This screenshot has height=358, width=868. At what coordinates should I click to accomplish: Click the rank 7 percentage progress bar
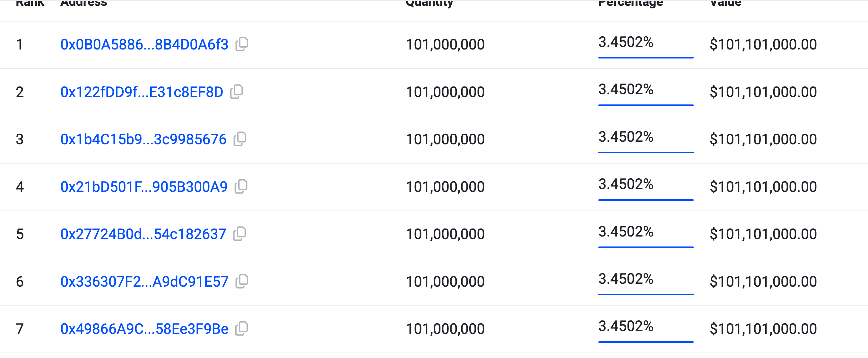(646, 342)
